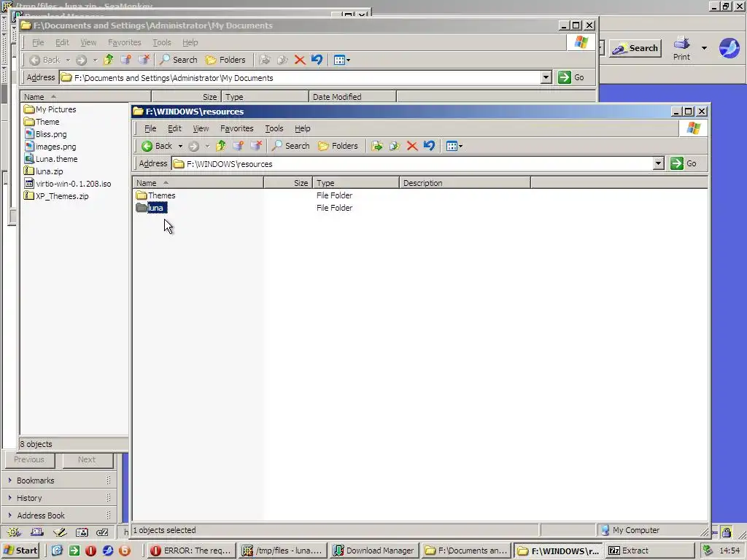Select Theme folder in My Documents window
This screenshot has width=747, height=560.
pyautogui.click(x=42, y=122)
